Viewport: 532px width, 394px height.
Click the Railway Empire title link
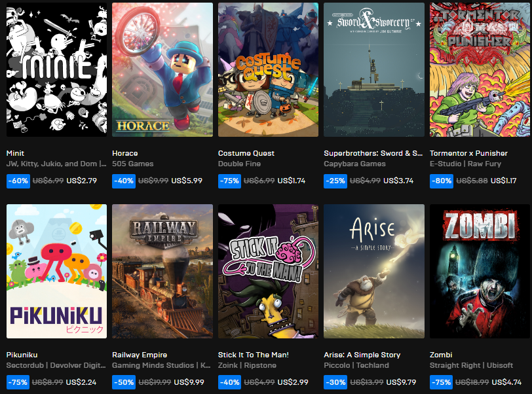140,355
